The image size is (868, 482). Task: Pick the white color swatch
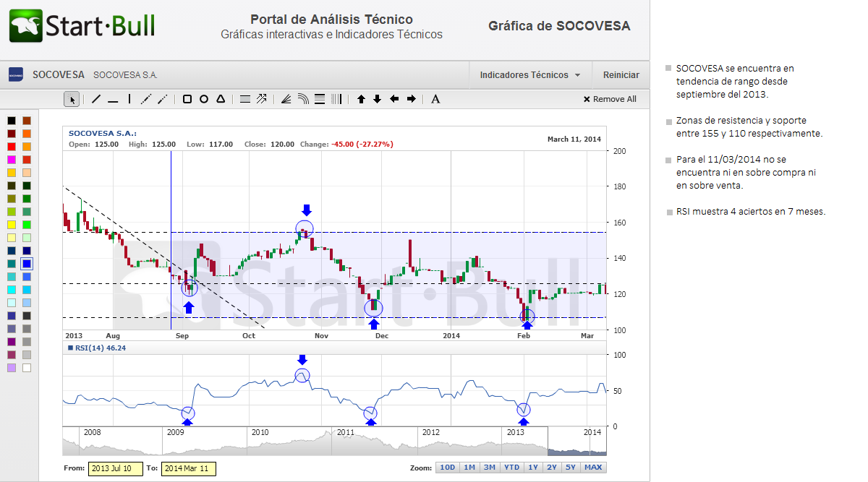pyautogui.click(x=27, y=368)
